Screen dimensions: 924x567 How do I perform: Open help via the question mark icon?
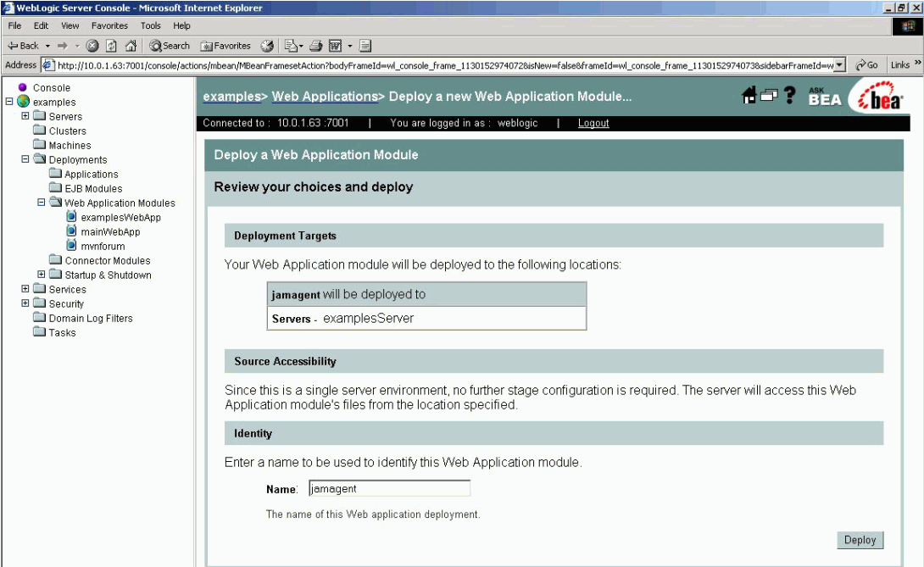point(790,96)
